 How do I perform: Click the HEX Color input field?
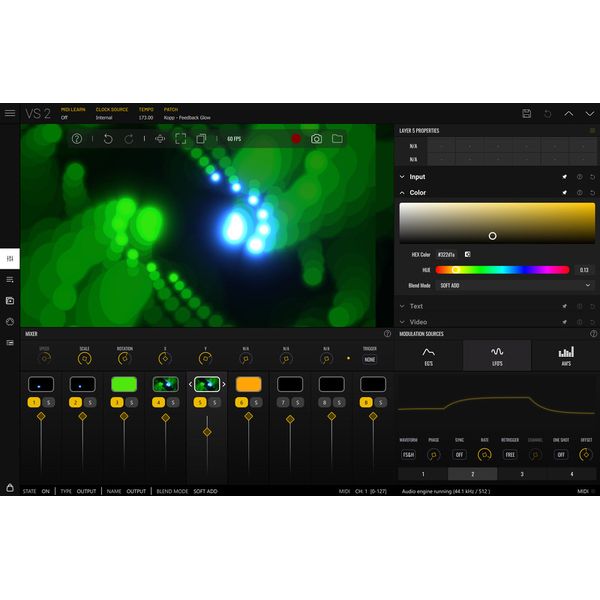tap(446, 254)
